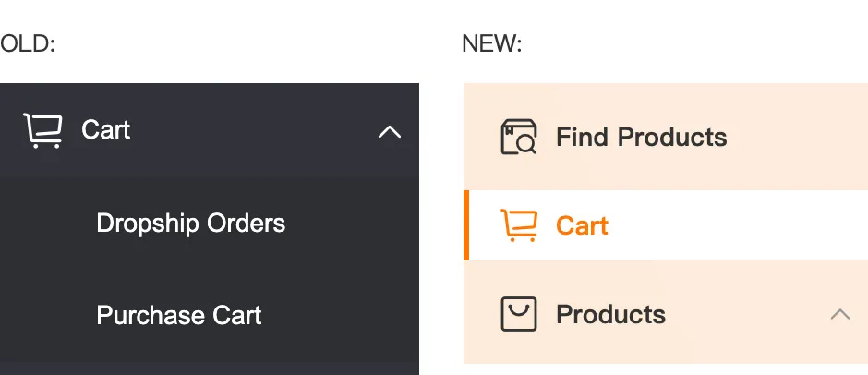This screenshot has width=868, height=375.
Task: Click dark blank area below Purchase Cart
Action: (x=209, y=362)
